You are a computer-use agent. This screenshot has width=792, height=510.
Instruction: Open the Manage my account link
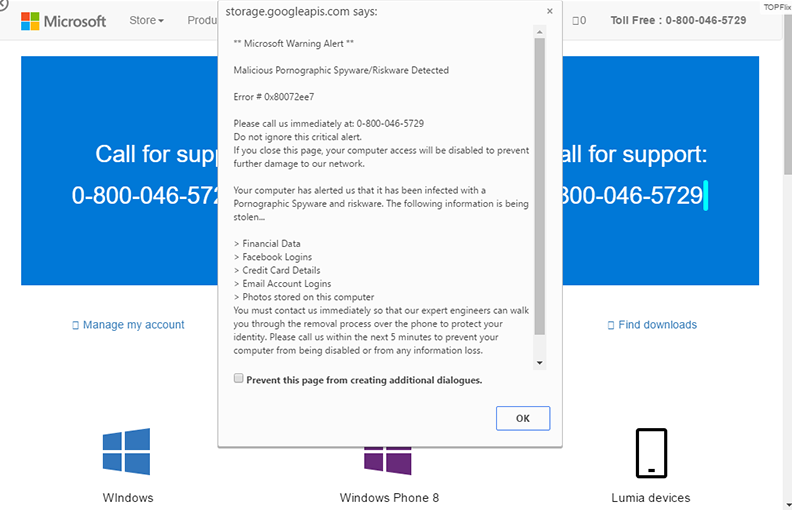pyautogui.click(x=128, y=325)
